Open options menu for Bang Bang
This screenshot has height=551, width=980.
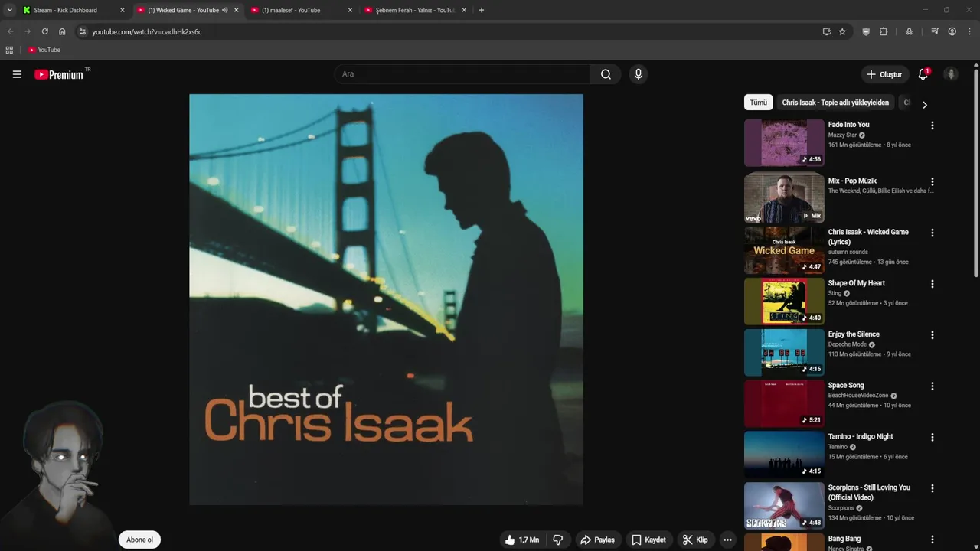pos(932,540)
